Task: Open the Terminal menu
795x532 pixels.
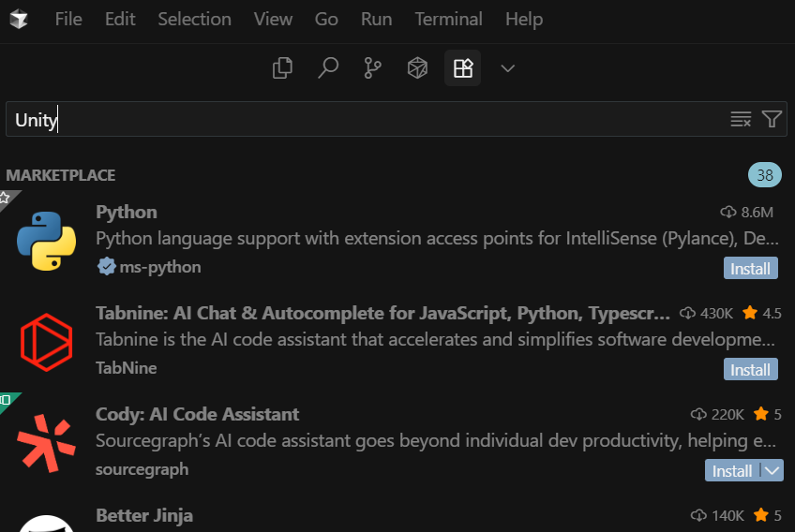Action: (448, 19)
